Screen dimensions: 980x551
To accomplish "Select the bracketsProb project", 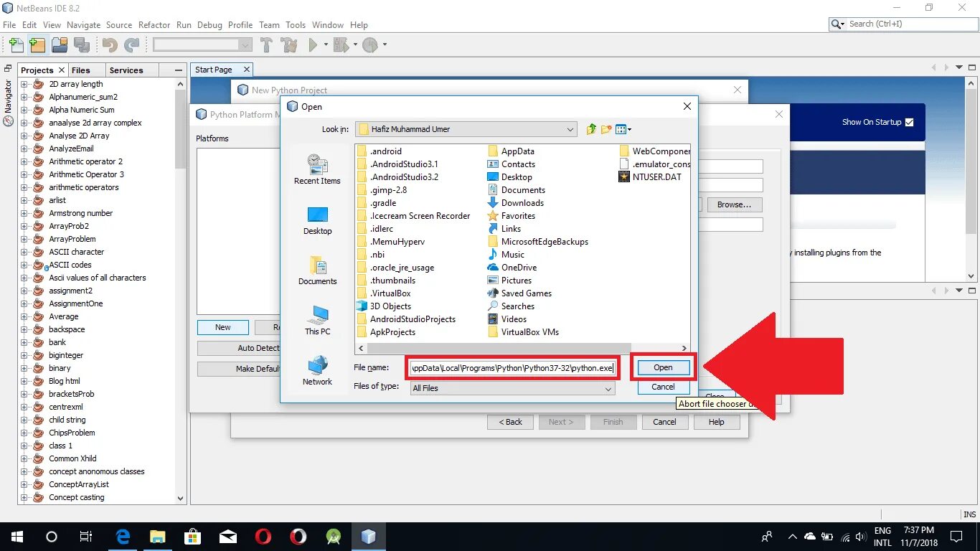I will tap(71, 394).
